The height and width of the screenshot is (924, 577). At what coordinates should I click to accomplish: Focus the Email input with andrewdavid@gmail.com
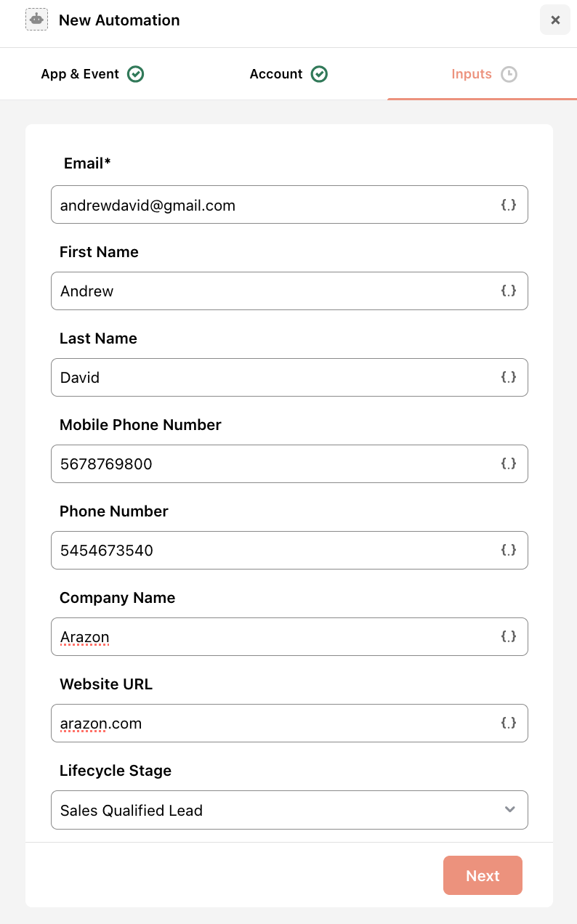[x=289, y=205]
